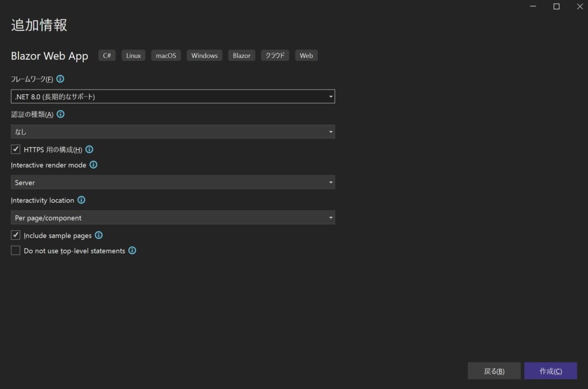Click the Interactivity location info icon

[81, 200]
